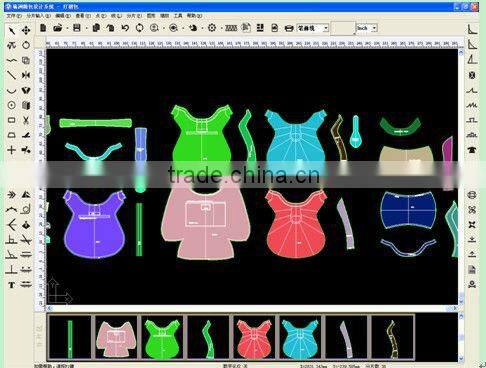Screen dimensions: 486x368
Task: Click the purple bodice pattern piece on canvas
Action: click(x=94, y=224)
